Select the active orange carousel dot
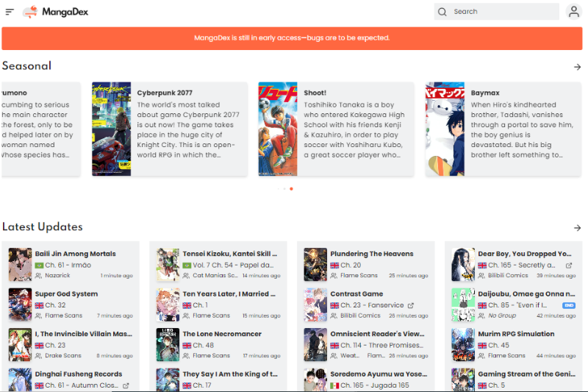The width and height of the screenshot is (588, 392). (x=291, y=189)
